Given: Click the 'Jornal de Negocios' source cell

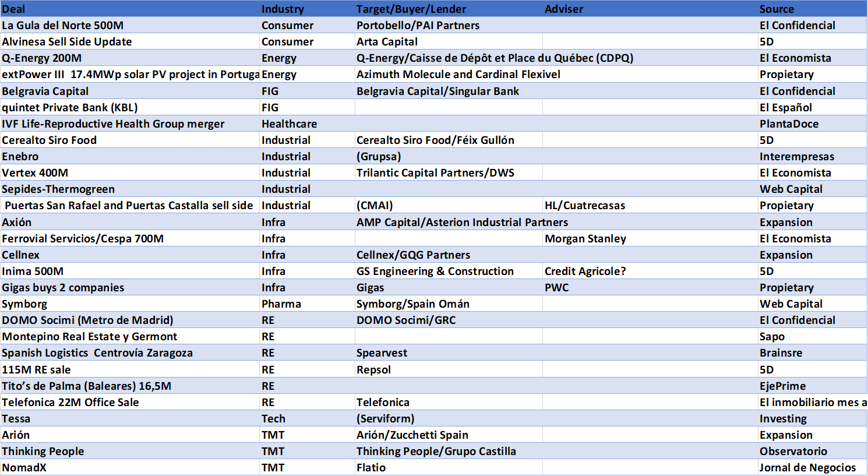Looking at the screenshot, I should 813,467.
